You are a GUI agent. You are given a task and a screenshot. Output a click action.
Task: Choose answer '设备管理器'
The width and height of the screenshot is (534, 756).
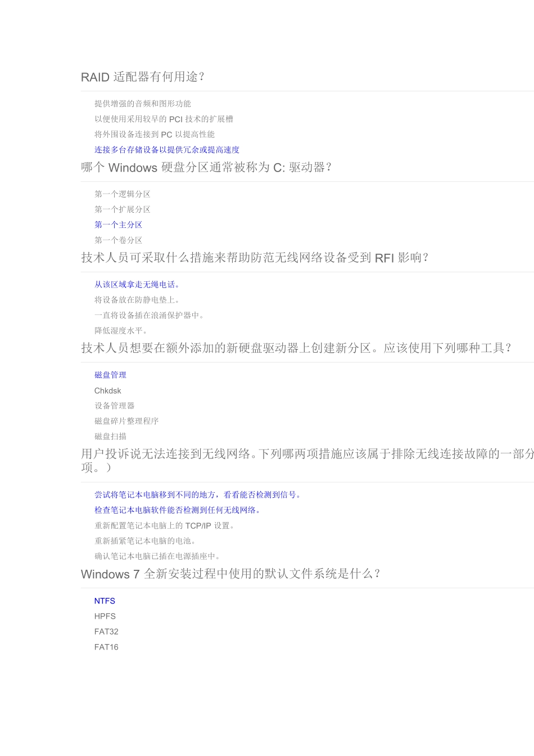115,406
